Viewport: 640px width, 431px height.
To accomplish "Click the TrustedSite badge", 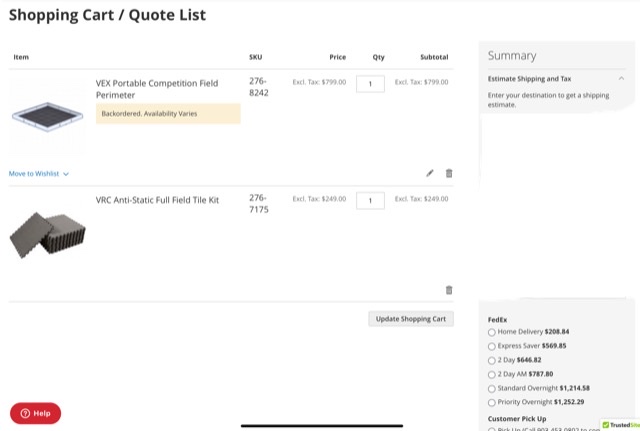I will pyautogui.click(x=620, y=425).
